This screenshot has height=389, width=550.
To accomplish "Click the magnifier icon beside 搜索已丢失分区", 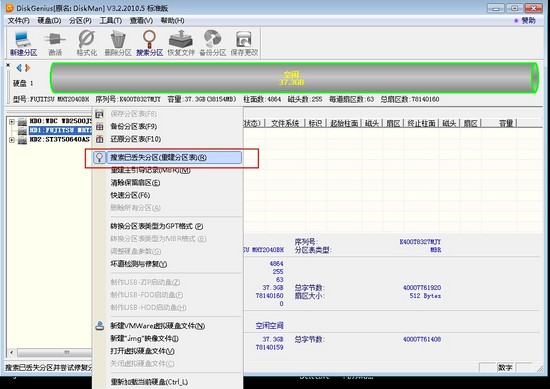I will 100,157.
